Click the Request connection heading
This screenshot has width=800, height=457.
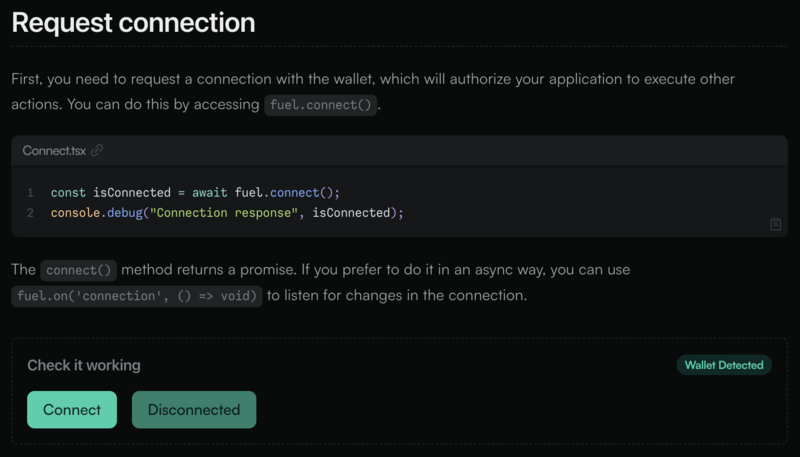pyautogui.click(x=133, y=23)
